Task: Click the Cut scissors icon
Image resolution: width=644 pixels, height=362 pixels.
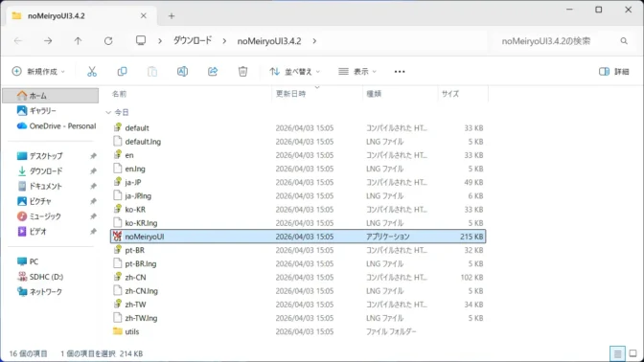Action: coord(92,72)
